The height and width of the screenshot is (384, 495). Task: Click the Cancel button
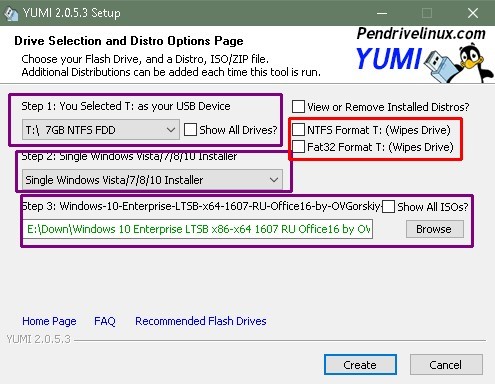coord(446,365)
